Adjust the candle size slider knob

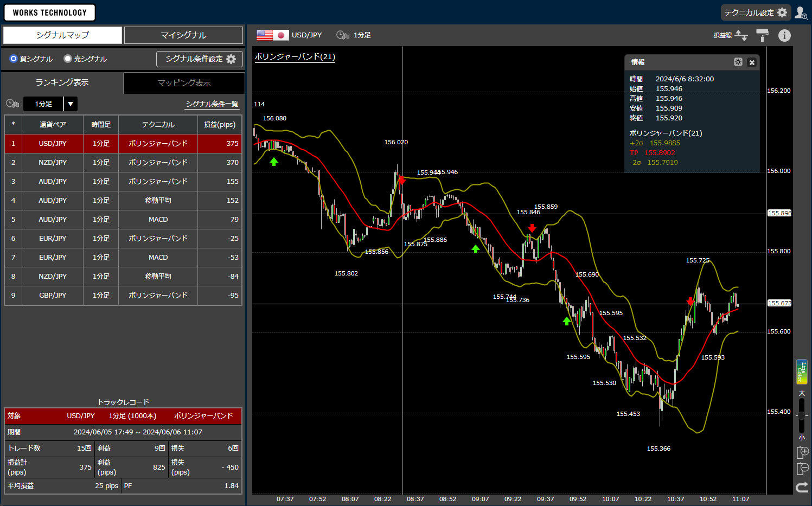coord(802,415)
